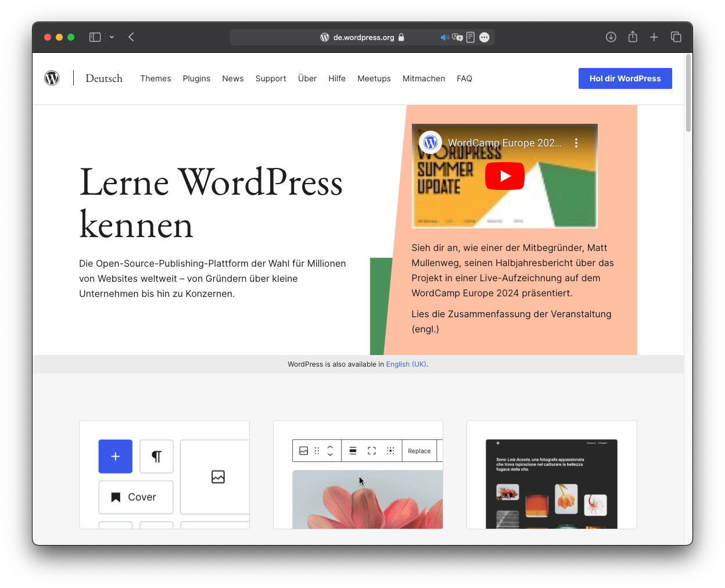
Task: Click the block mover up/down chevrons
Action: 330,450
